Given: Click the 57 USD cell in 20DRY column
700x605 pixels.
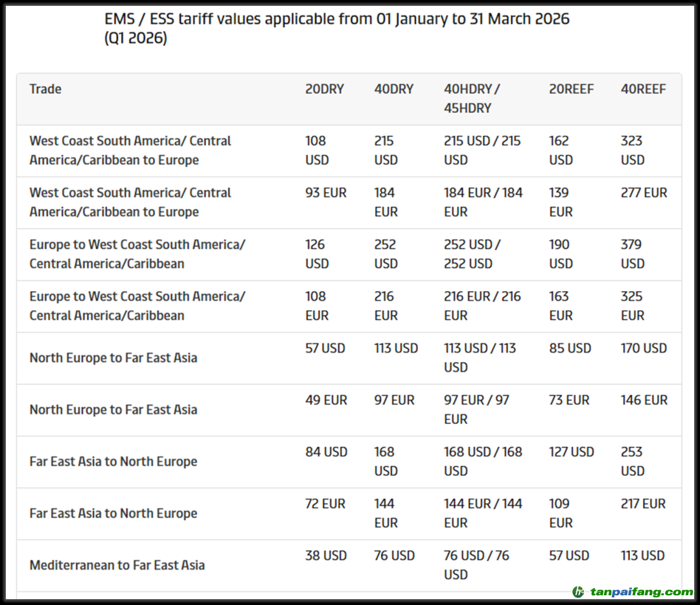Looking at the screenshot, I should tap(325, 349).
